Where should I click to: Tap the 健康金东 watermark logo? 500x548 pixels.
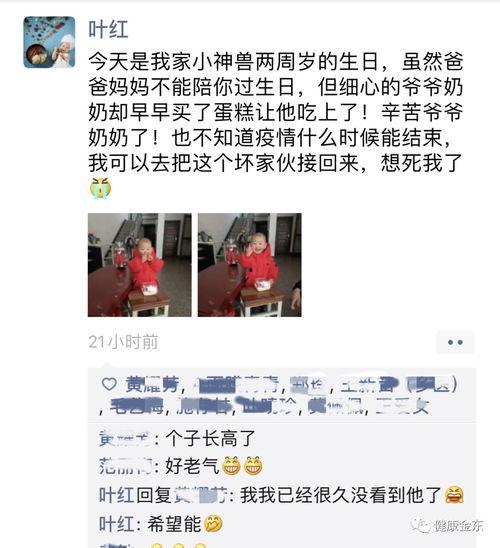click(x=447, y=525)
